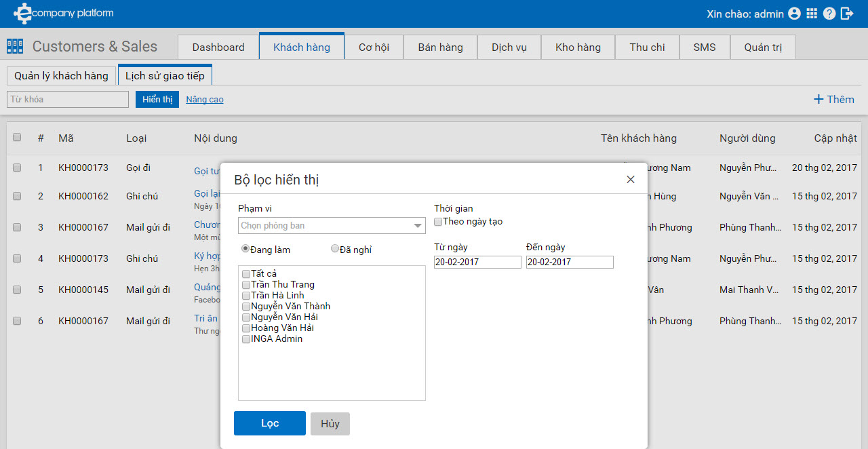868x449 pixels.
Task: Switch to Quản lý khách hàng subtab
Action: (61, 76)
